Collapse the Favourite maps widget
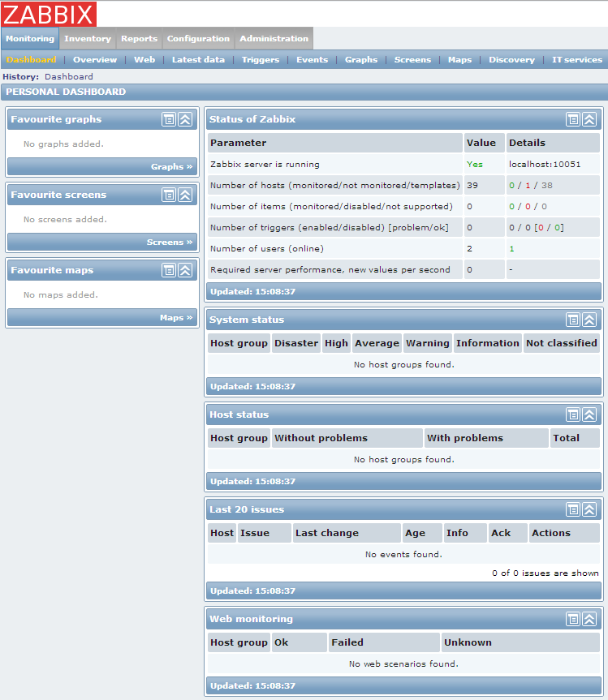Viewport: 608px width, 700px height. (185, 270)
